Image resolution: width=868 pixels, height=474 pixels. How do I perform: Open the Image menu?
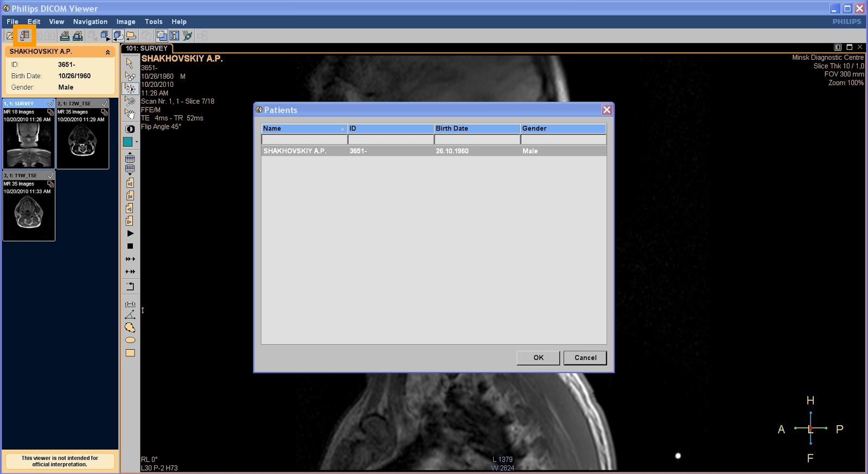[x=126, y=22]
